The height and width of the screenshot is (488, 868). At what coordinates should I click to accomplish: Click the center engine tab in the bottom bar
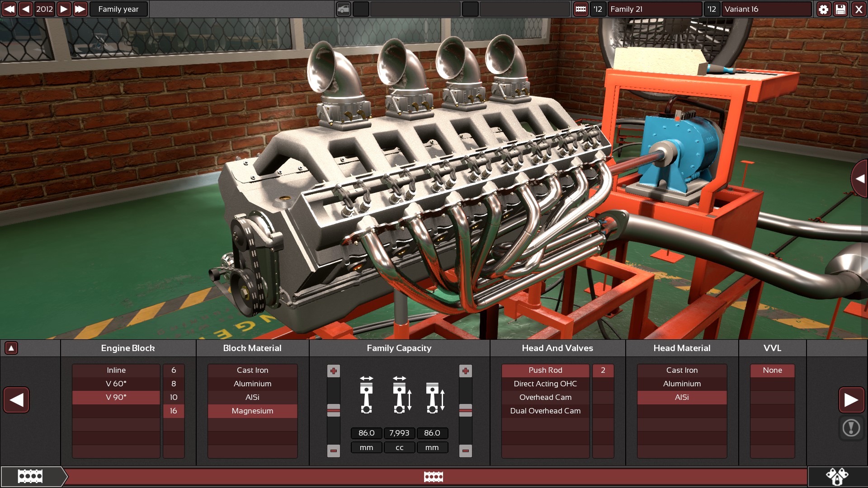(x=433, y=477)
